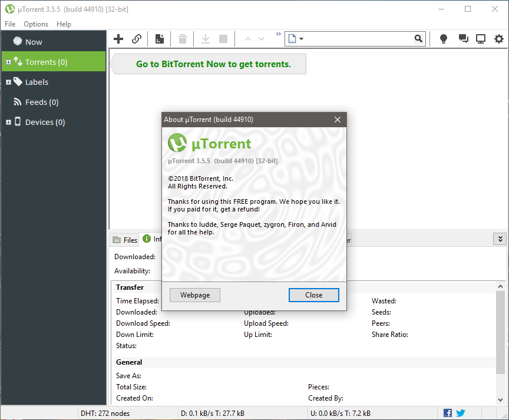
Task: Maximize the µTorrent window
Action: point(467,9)
